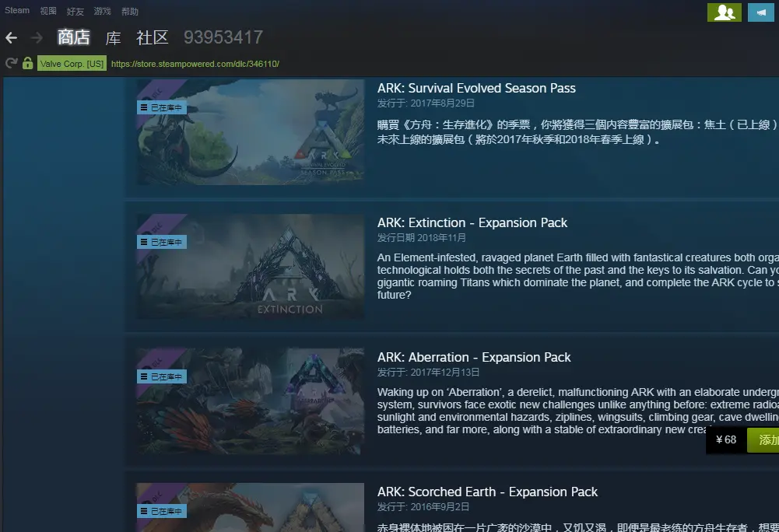
Task: Click Extinction '已在库中' library badge
Action: click(162, 242)
